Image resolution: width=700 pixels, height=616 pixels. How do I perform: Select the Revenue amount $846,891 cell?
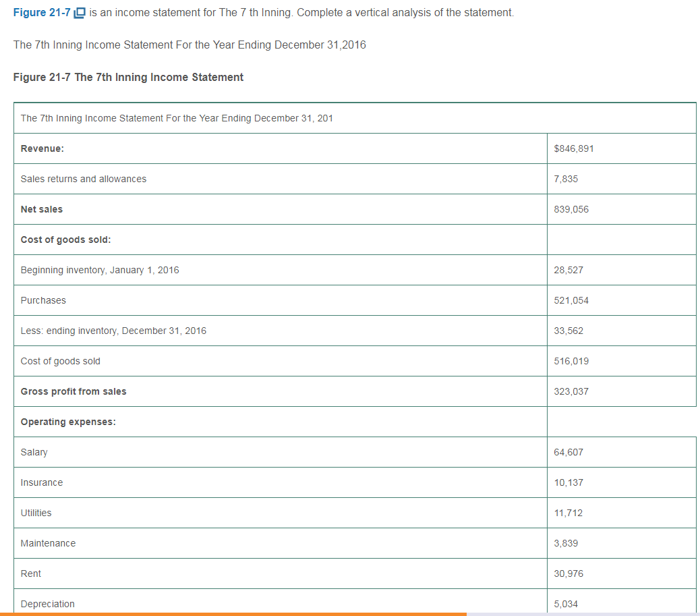pyautogui.click(x=573, y=148)
